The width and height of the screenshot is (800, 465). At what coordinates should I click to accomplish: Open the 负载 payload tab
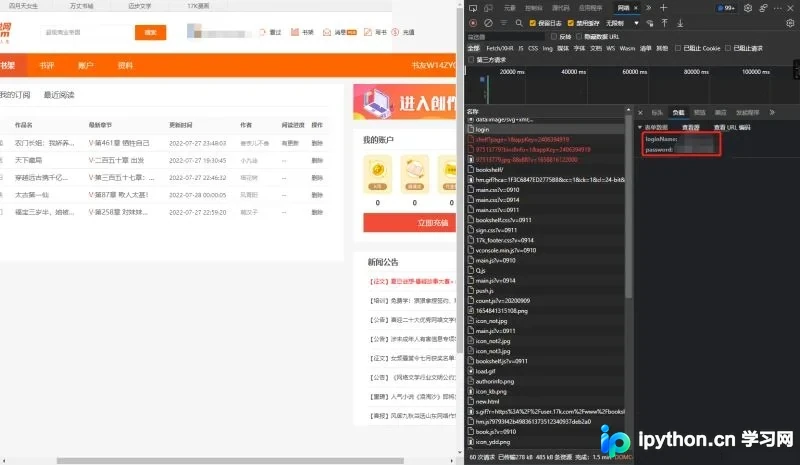(x=678, y=112)
